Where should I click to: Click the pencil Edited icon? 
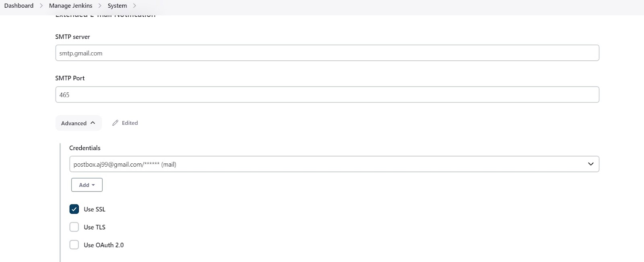pos(115,123)
